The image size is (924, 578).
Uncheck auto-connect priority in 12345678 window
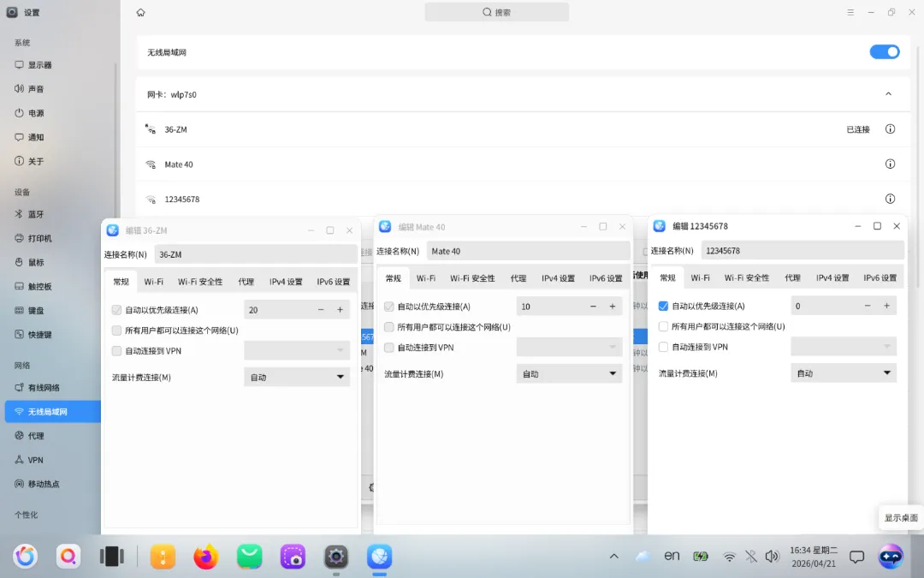click(663, 306)
